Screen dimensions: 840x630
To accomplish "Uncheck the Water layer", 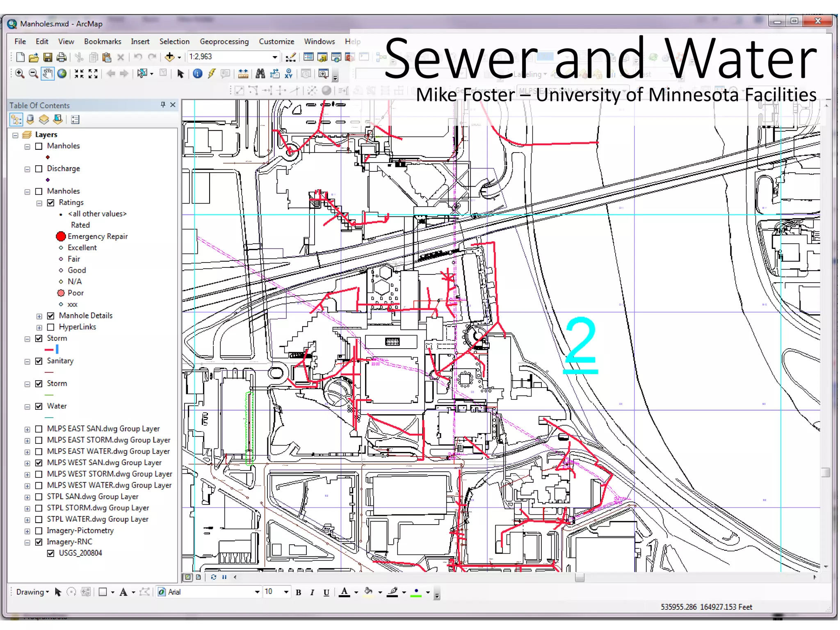I will (39, 406).
